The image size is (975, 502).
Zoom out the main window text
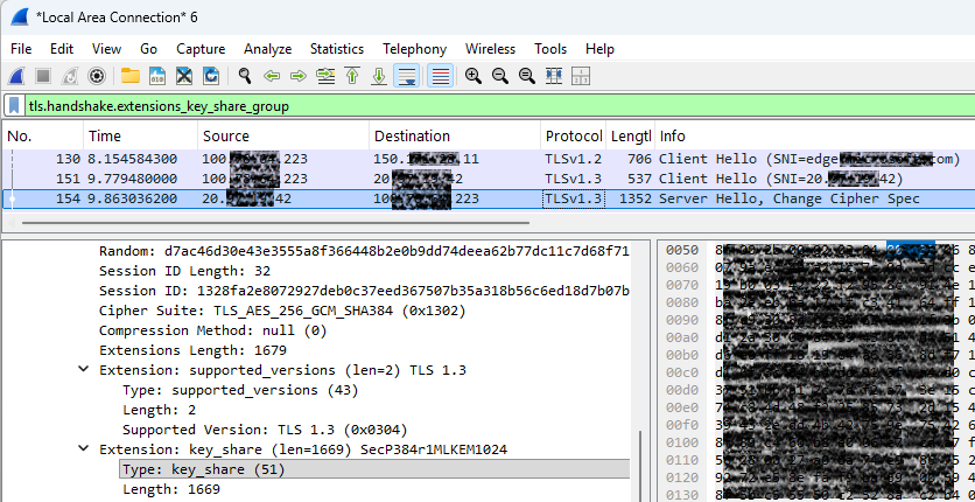[500, 76]
